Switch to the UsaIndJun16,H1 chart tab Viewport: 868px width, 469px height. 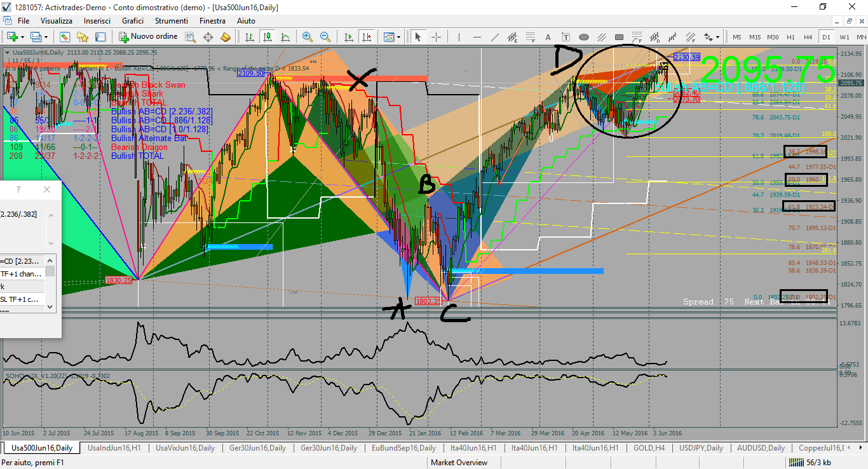pyautogui.click(x=114, y=448)
